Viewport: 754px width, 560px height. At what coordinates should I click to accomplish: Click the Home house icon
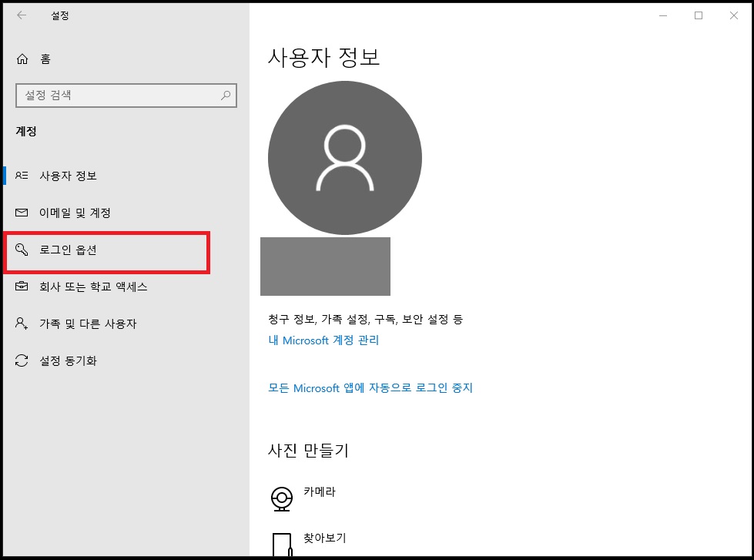tap(22, 59)
